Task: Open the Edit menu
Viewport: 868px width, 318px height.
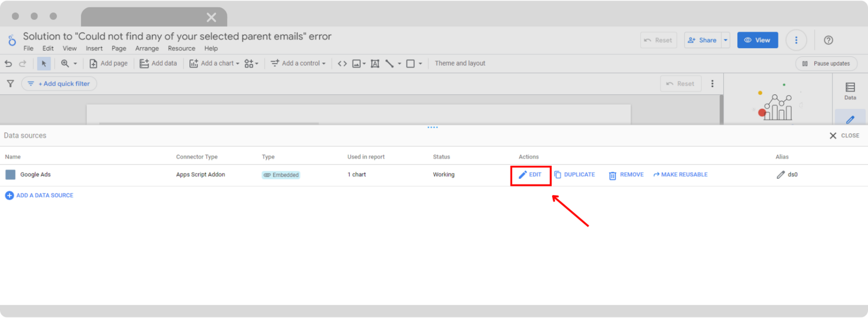Action: pos(48,48)
